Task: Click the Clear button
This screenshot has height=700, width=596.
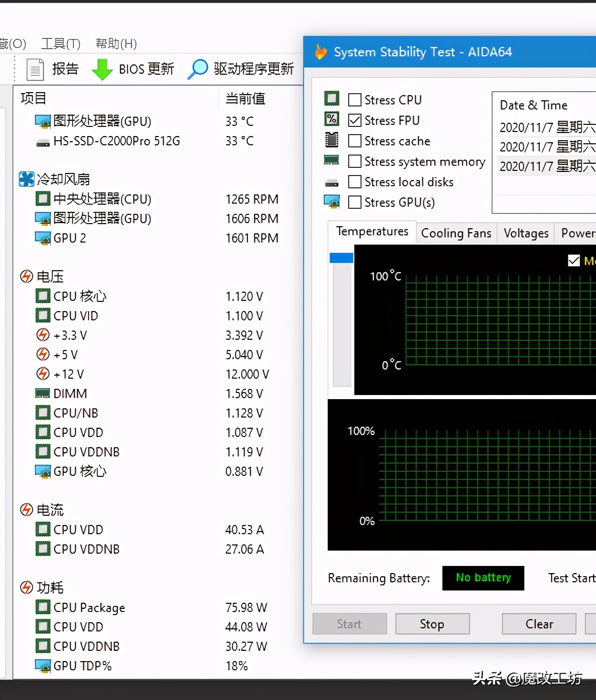Action: pyautogui.click(x=539, y=624)
